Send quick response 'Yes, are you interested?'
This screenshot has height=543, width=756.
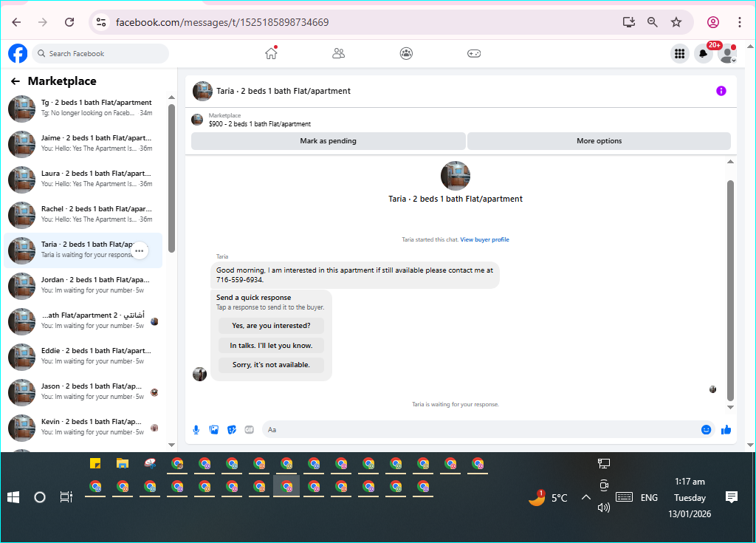coord(271,326)
